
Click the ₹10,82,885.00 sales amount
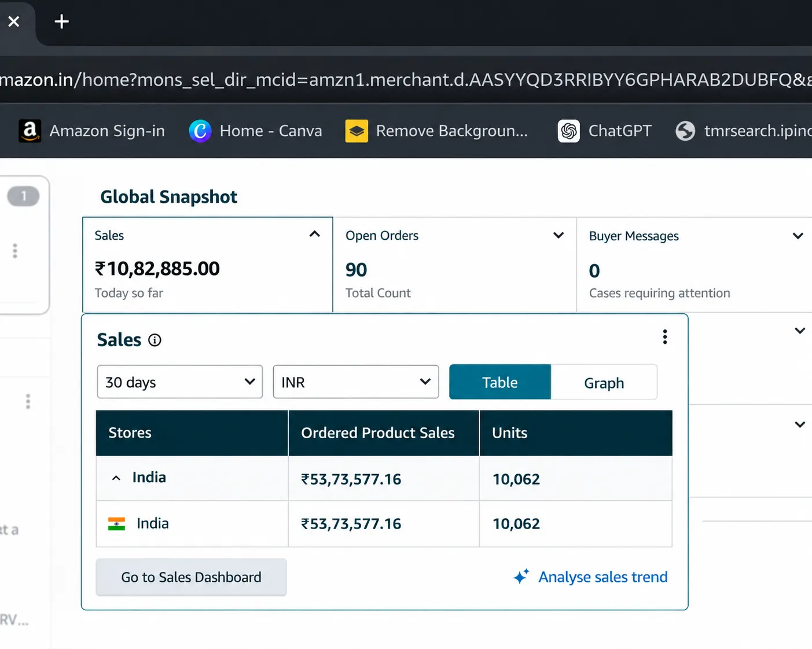[157, 269]
